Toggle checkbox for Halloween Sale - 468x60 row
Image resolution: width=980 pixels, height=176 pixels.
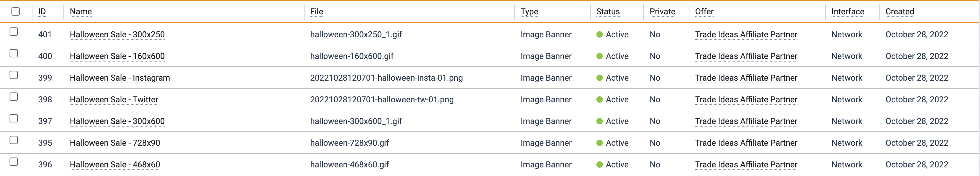(x=14, y=162)
